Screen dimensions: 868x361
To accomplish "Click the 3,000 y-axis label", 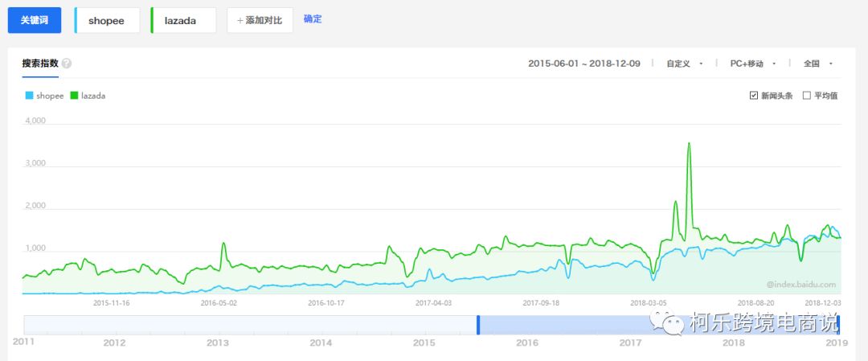I will (x=35, y=163).
